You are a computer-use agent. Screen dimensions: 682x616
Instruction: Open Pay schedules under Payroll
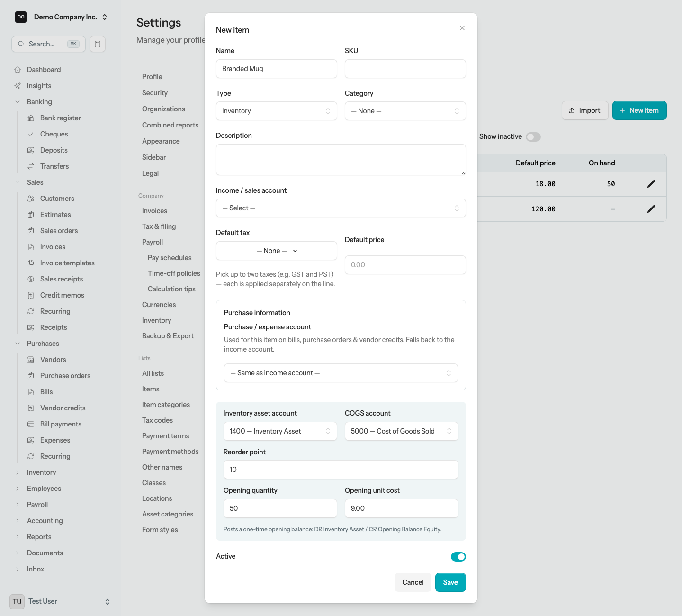[170, 258]
